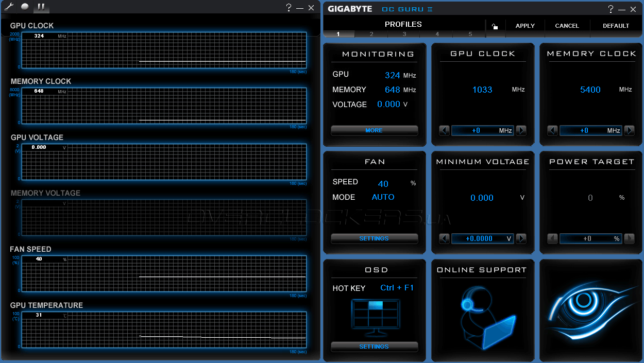Click the fan mode value AUTO

point(383,197)
